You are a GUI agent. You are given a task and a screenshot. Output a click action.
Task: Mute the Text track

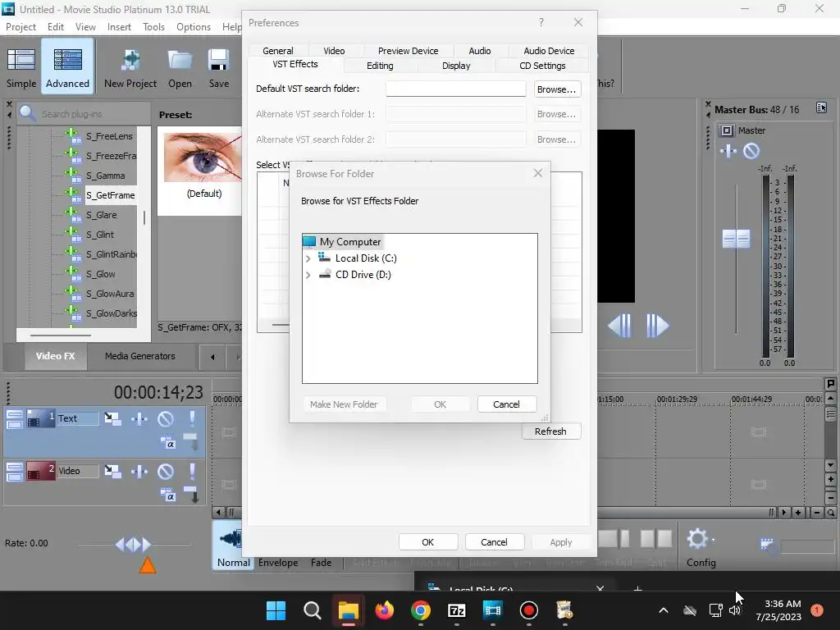[x=166, y=418]
